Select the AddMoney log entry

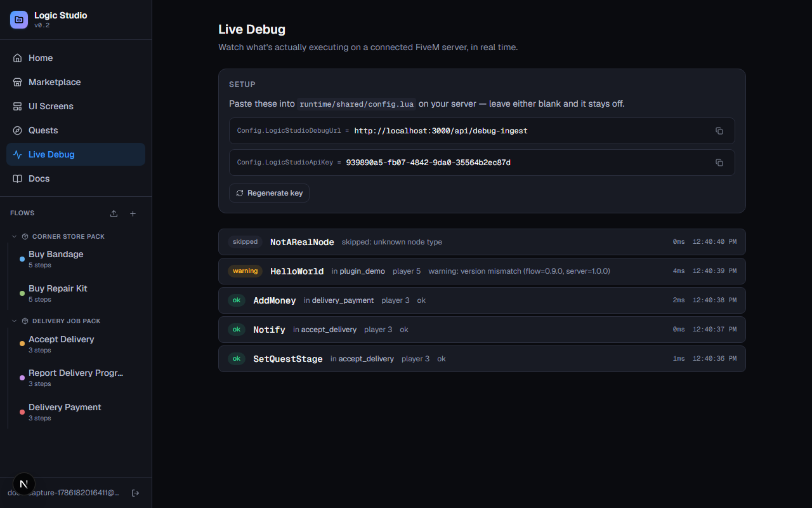[482, 300]
